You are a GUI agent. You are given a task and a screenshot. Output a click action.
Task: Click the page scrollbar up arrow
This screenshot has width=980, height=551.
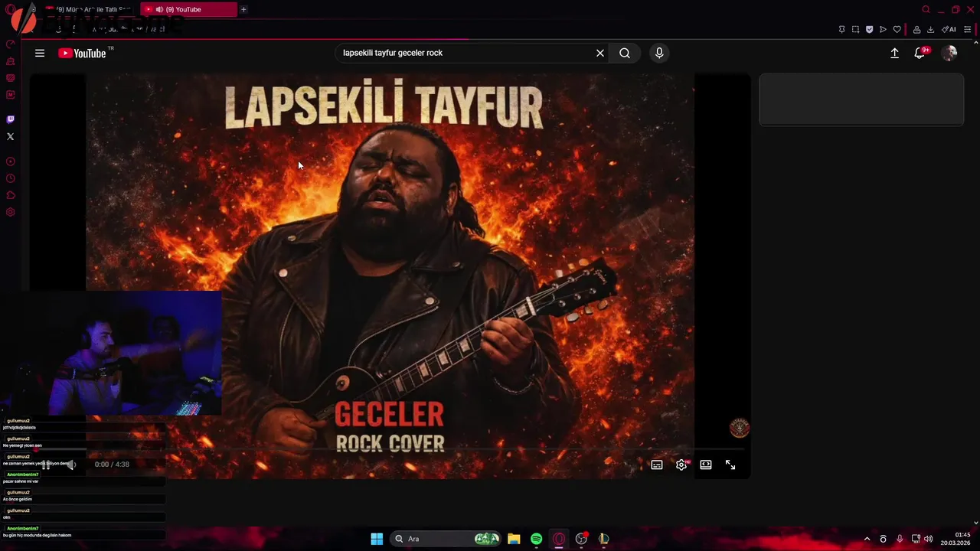pos(975,44)
